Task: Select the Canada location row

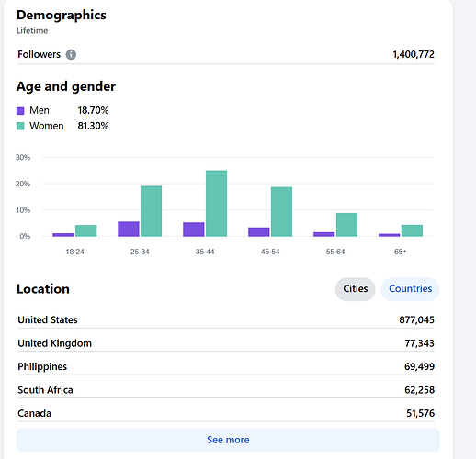Action: point(226,413)
